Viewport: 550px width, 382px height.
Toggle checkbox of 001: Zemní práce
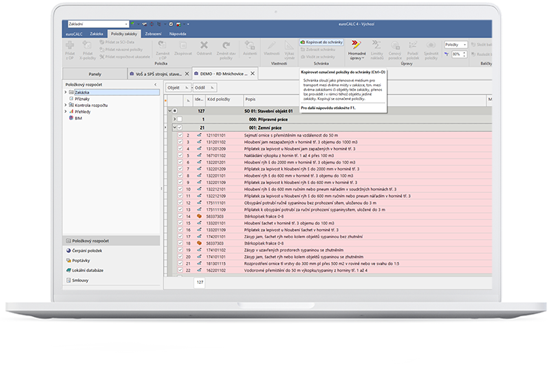[x=180, y=127]
